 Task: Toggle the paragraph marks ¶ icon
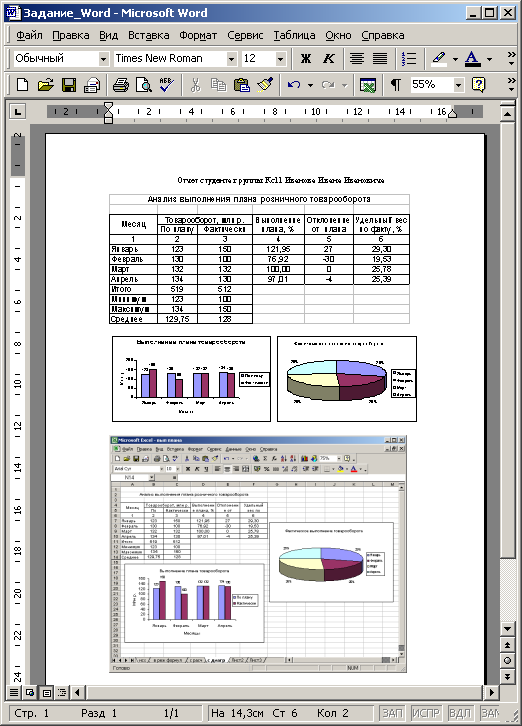(395, 85)
